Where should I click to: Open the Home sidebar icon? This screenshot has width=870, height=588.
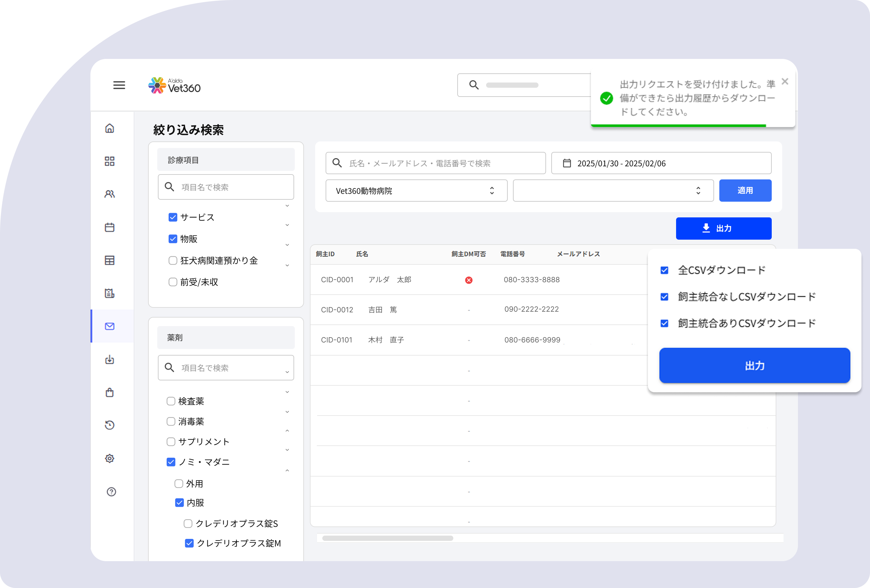pos(110,128)
